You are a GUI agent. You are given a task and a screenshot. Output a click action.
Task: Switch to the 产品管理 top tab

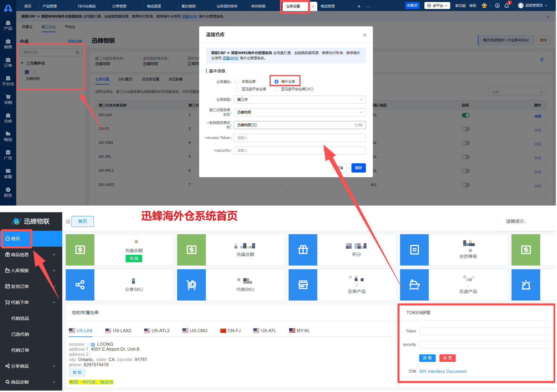(50, 6)
